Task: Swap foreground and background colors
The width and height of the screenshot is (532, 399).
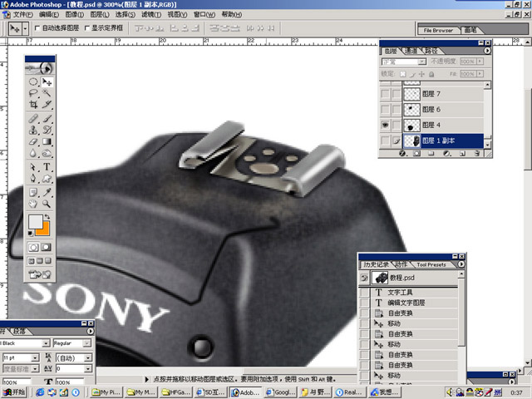Action: 47,216
